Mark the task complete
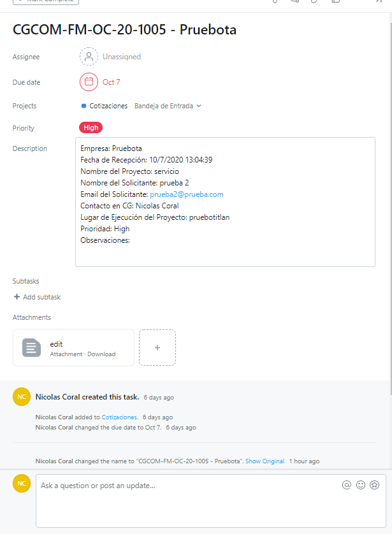Viewport: 392px width, 534px height. coord(46,1)
